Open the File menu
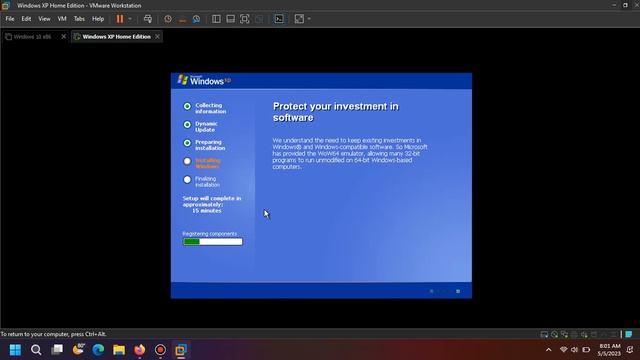 click(10, 19)
